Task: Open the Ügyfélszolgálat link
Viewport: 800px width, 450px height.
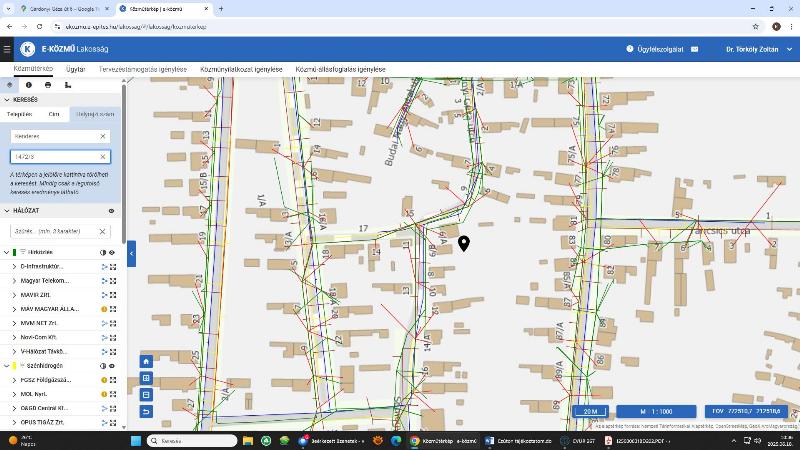Action: [654, 49]
